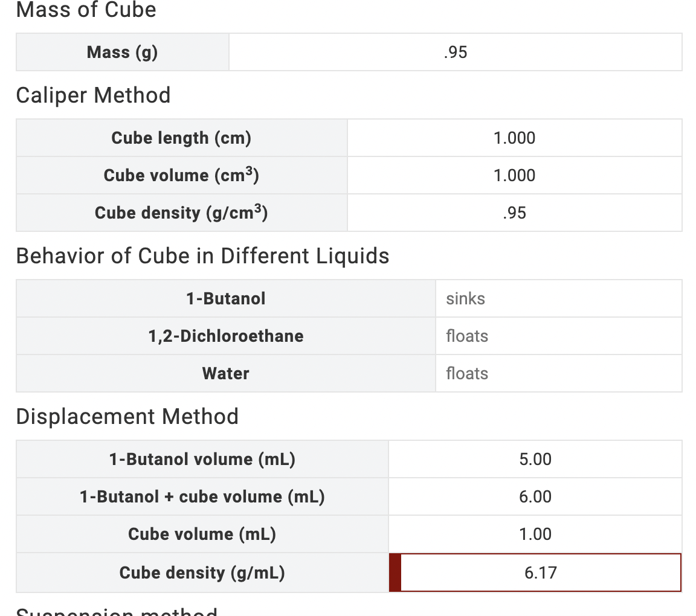Click the 1-Butanol row label cell
Screen dimensions: 696x616
(x=225, y=298)
